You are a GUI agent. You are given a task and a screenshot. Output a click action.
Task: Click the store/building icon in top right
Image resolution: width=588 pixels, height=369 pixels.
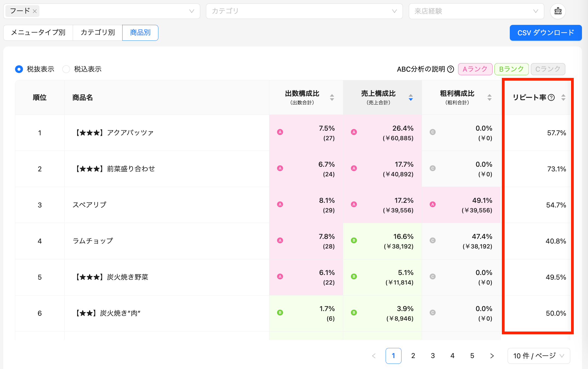[x=558, y=11]
